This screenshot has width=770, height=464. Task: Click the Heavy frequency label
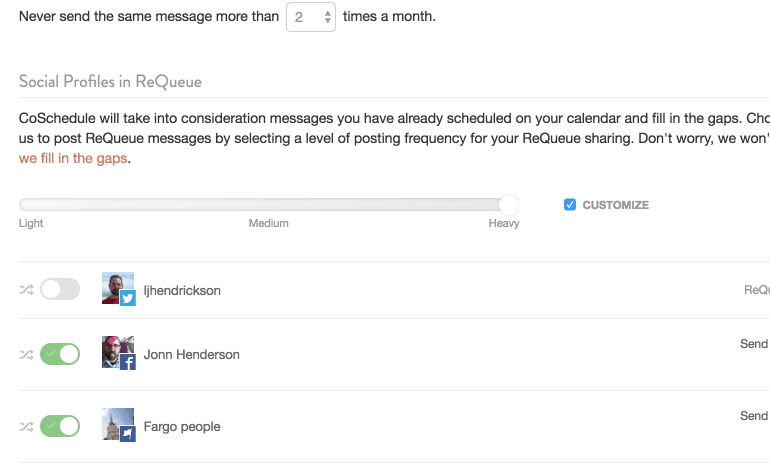504,223
